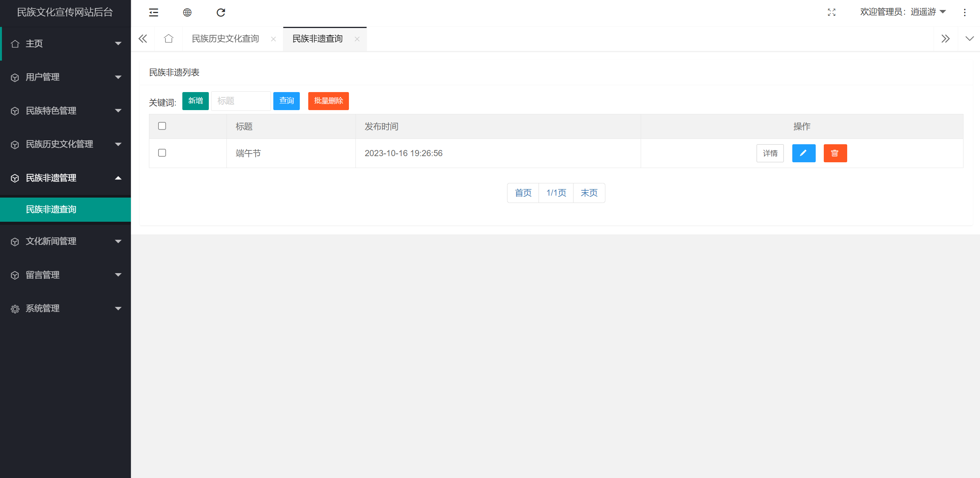Click the red trash delete icon
The image size is (980, 478).
835,153
